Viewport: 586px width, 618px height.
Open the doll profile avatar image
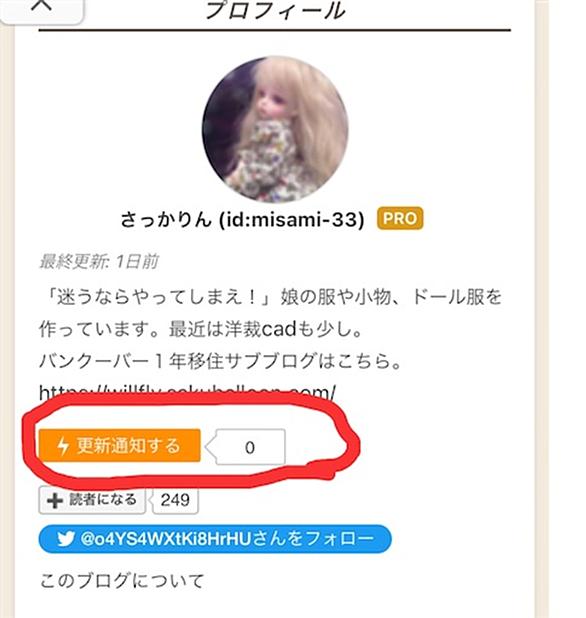click(x=275, y=129)
